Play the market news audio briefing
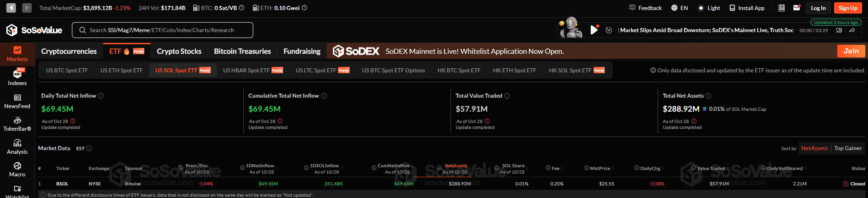868x198 pixels. pyautogui.click(x=594, y=30)
